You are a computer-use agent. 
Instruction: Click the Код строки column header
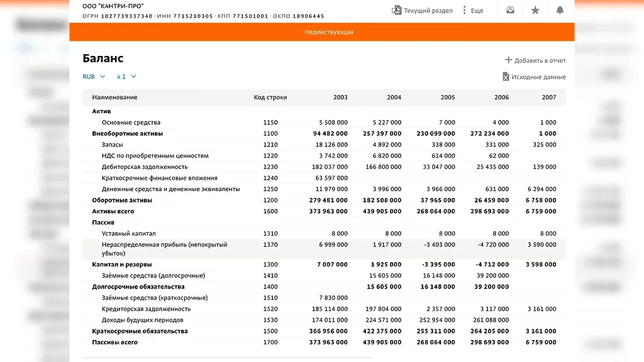pos(269,97)
